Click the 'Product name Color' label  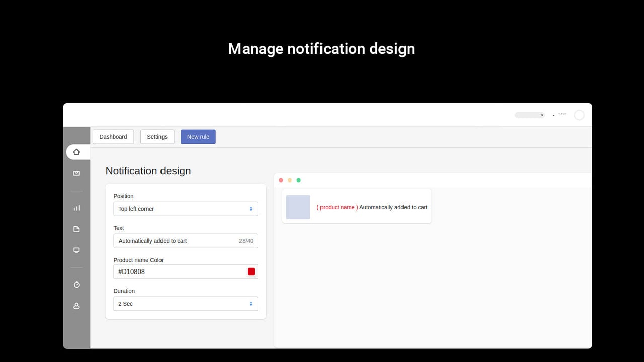point(138,260)
